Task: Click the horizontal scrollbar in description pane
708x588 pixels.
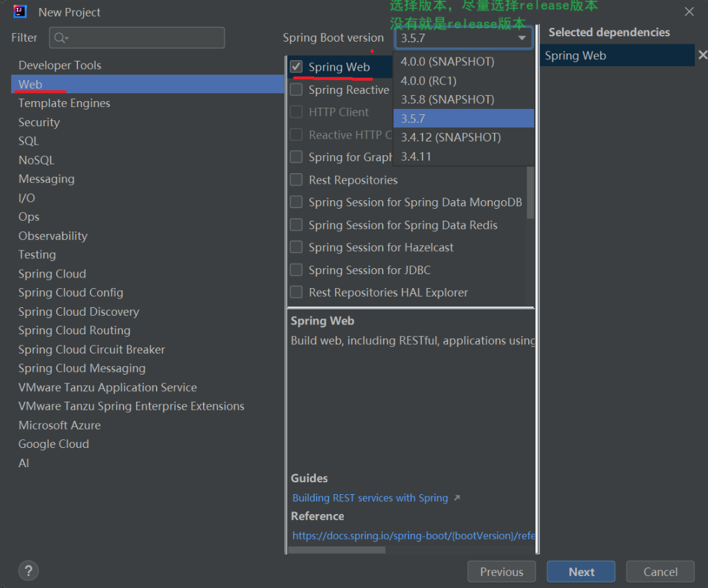Action: point(337,550)
